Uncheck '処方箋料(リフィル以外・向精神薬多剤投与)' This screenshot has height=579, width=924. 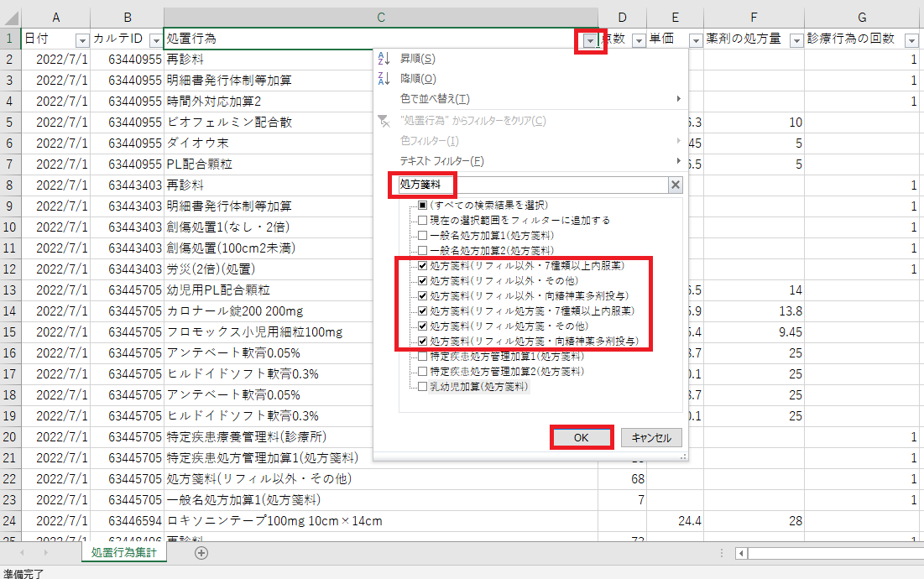[422, 295]
